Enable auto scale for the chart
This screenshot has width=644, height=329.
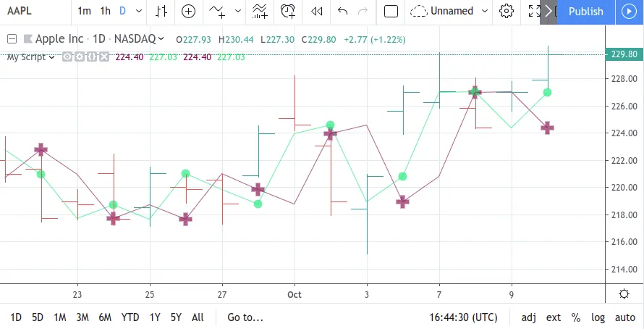click(x=624, y=317)
